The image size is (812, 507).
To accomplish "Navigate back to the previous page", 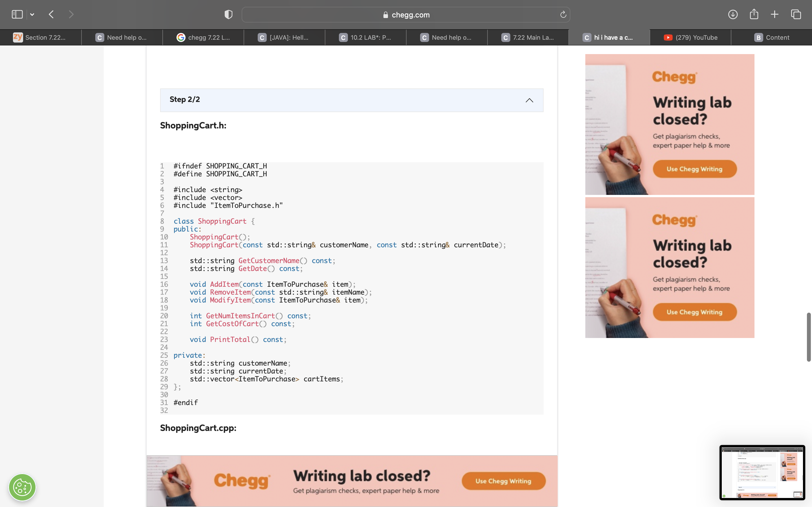I will (x=51, y=14).
